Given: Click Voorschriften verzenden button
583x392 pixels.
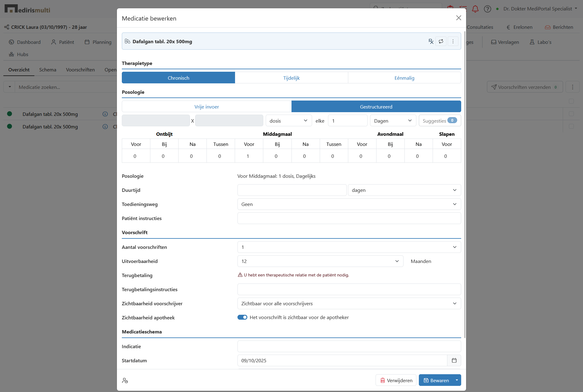Looking at the screenshot, I should tap(525, 87).
